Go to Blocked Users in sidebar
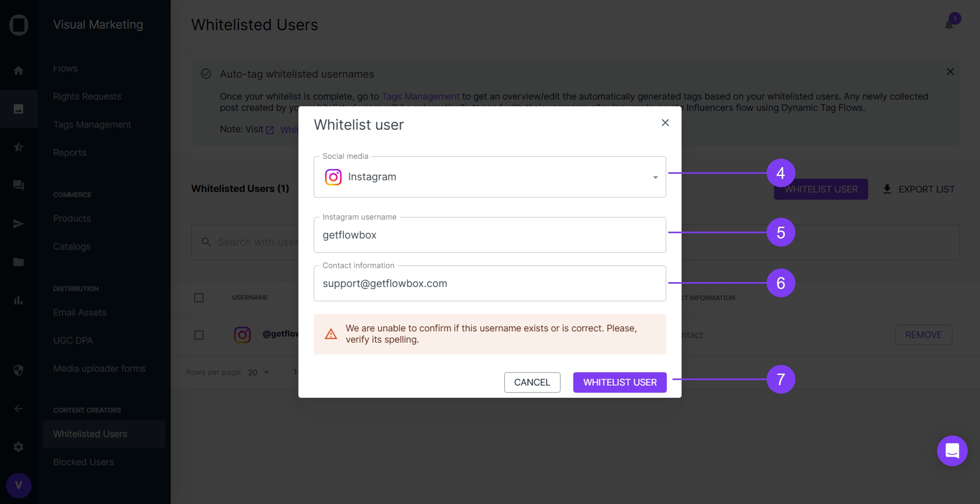This screenshot has width=980, height=504. pyautogui.click(x=83, y=462)
